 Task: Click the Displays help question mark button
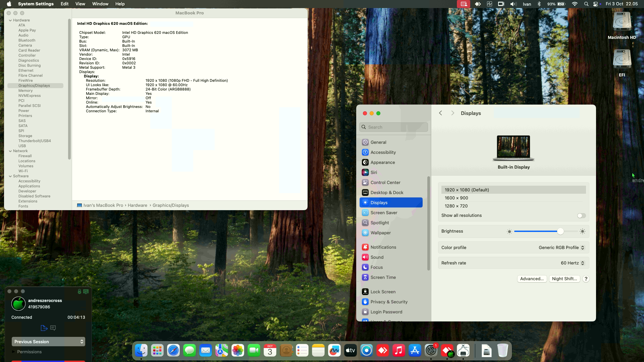click(586, 279)
